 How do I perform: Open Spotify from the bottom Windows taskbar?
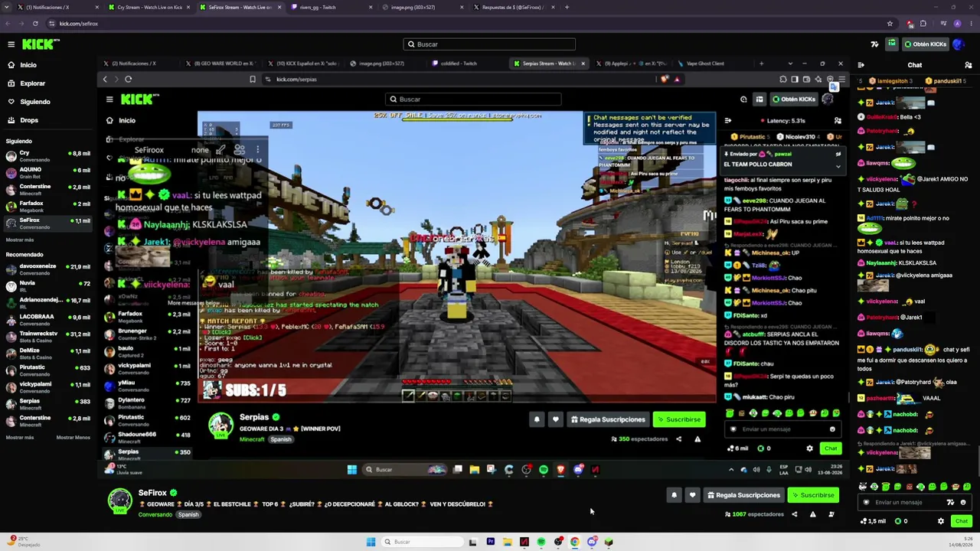pyautogui.click(x=541, y=542)
